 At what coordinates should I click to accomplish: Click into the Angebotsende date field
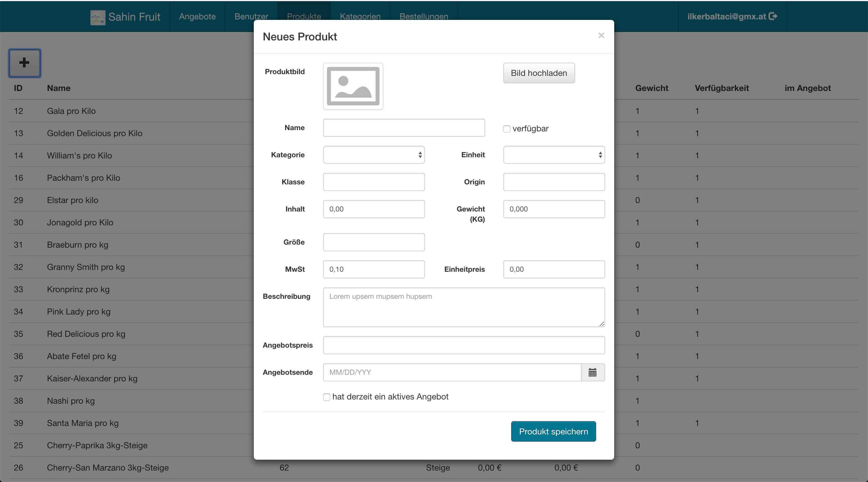point(451,372)
